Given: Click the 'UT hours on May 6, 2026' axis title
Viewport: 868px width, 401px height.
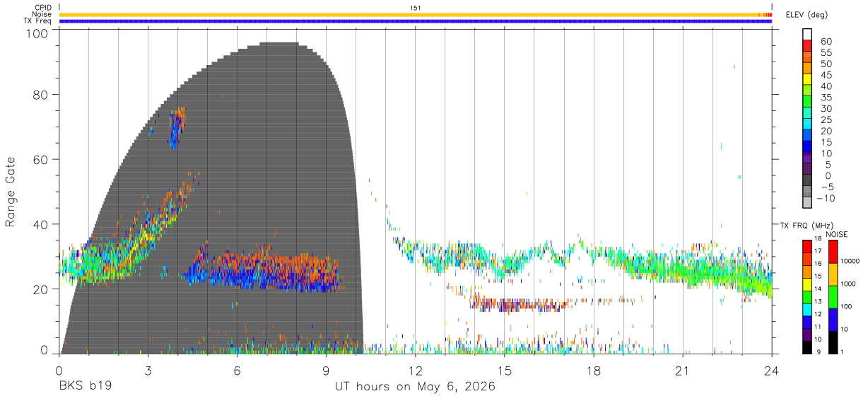Looking at the screenshot, I should 415,387.
